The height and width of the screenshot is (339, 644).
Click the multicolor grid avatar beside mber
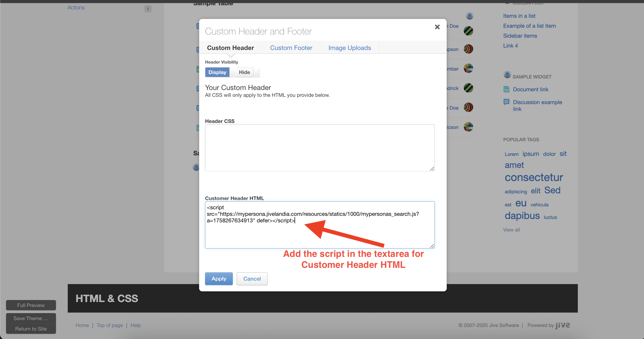(468, 69)
